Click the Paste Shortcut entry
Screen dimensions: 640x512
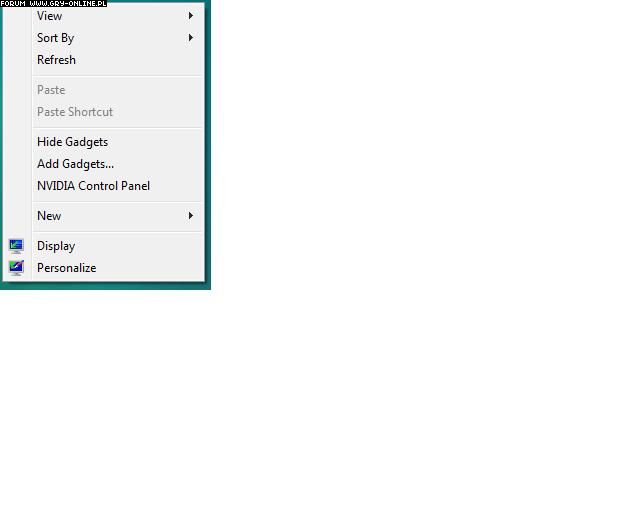click(x=75, y=112)
